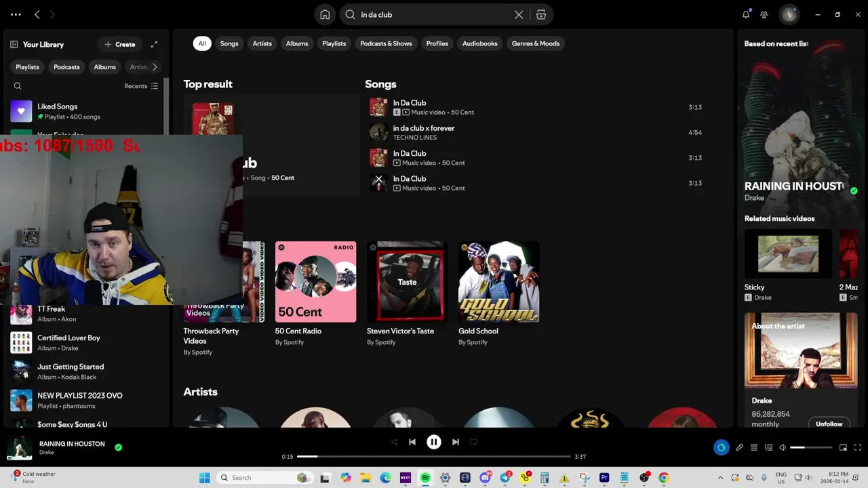
Task: Select the Audiobooks search filter
Action: 480,43
